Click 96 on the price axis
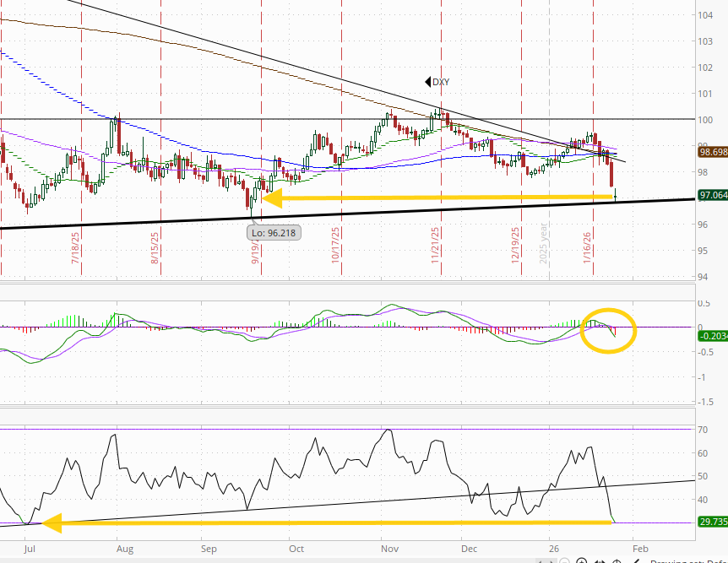The height and width of the screenshot is (563, 728). coord(703,225)
